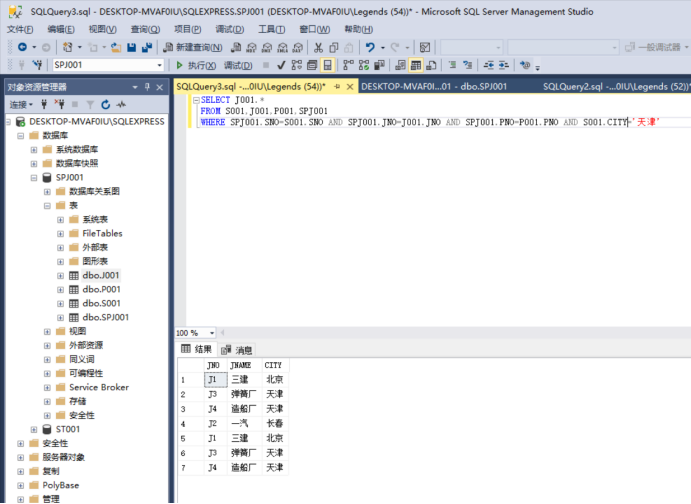This screenshot has height=504, width=691.
Task: Switch to the SQLQuery2.sql tab
Action: [x=616, y=87]
